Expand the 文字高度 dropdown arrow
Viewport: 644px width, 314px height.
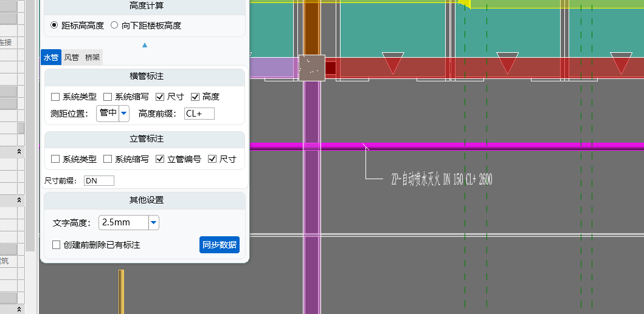click(x=154, y=223)
